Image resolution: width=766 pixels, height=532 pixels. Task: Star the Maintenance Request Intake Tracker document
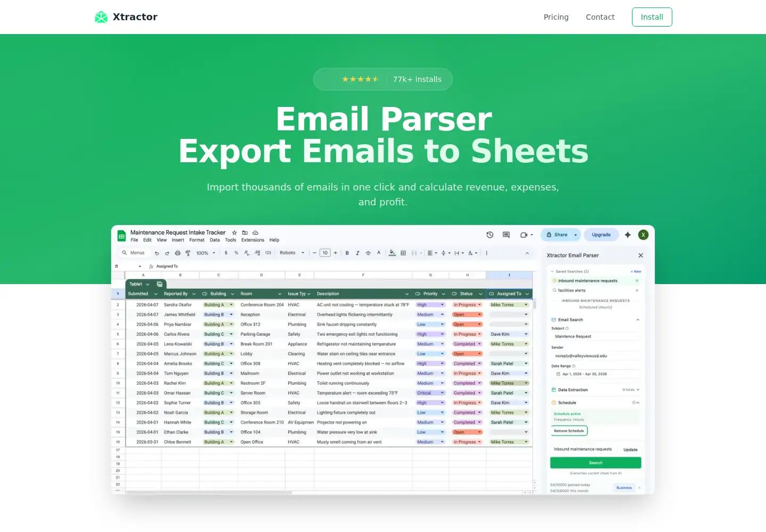[x=234, y=232]
